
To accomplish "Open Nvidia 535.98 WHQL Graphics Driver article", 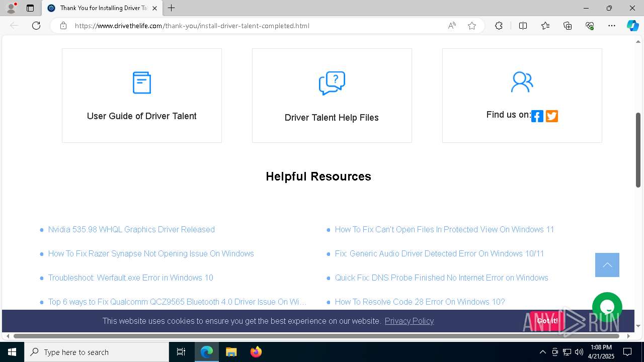I will 131,229.
